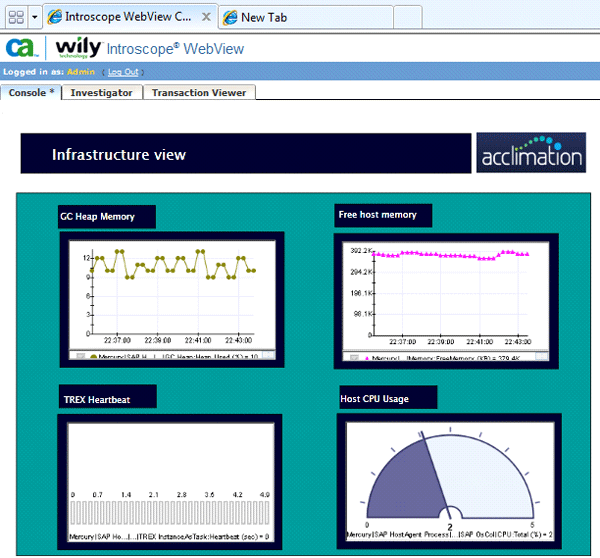The width and height of the screenshot is (600, 558).
Task: Select the Console tab
Action: [32, 93]
